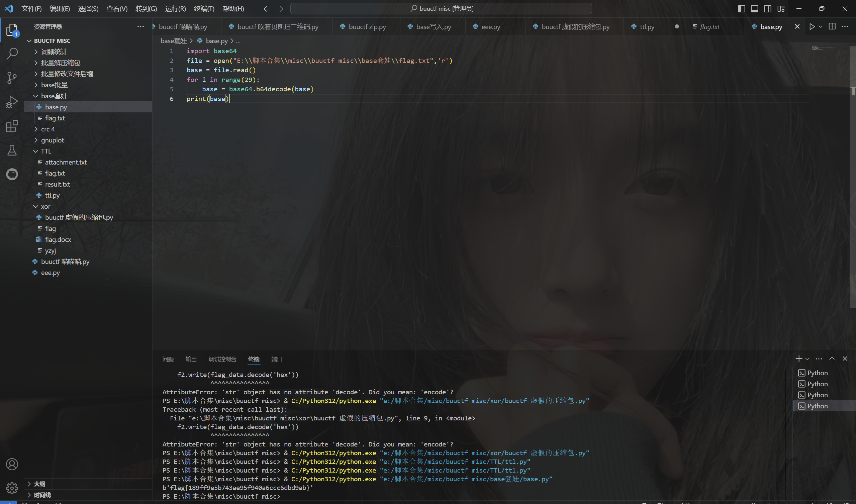Open the Source Control view icon
The width and height of the screenshot is (856, 504).
point(12,78)
